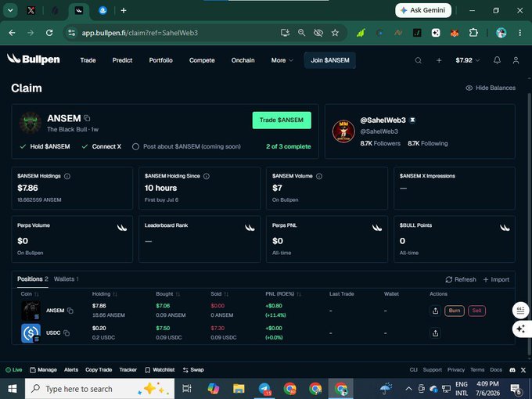Open the search magnifier in Bullpen header
This screenshot has width=532, height=399.
(418, 60)
